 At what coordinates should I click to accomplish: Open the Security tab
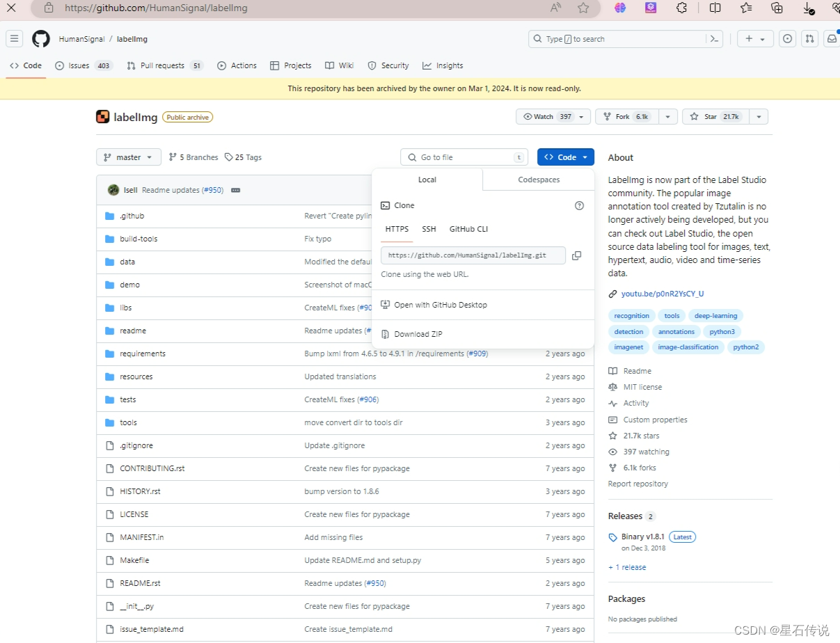pyautogui.click(x=388, y=65)
